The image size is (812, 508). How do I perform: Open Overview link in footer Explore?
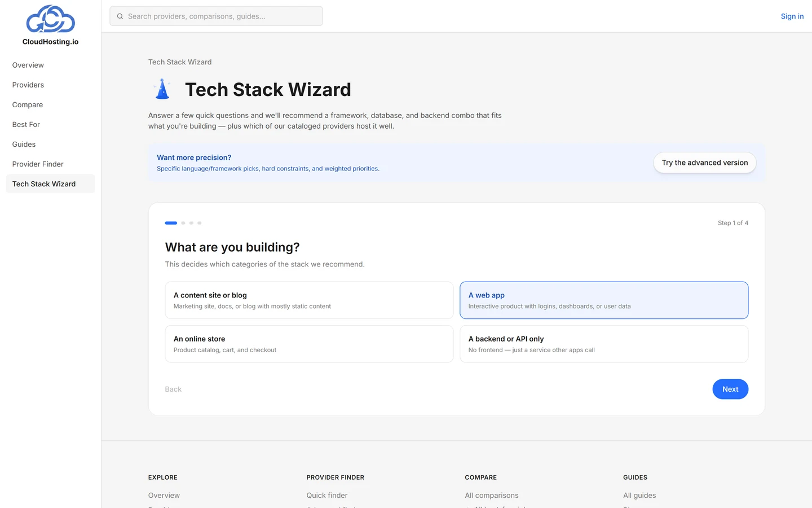point(164,495)
